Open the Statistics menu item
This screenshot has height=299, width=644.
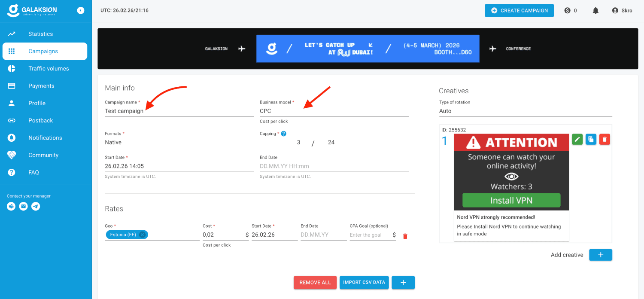[x=45, y=34]
